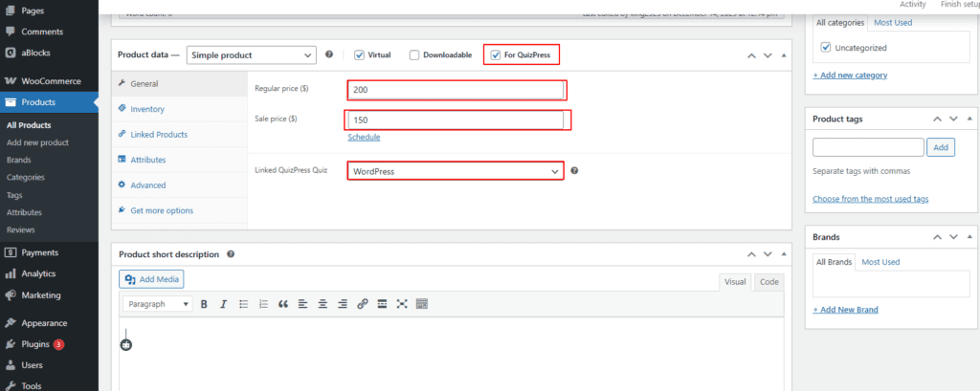Open Reviews in Products submenu
980x391 pixels.
[21, 229]
